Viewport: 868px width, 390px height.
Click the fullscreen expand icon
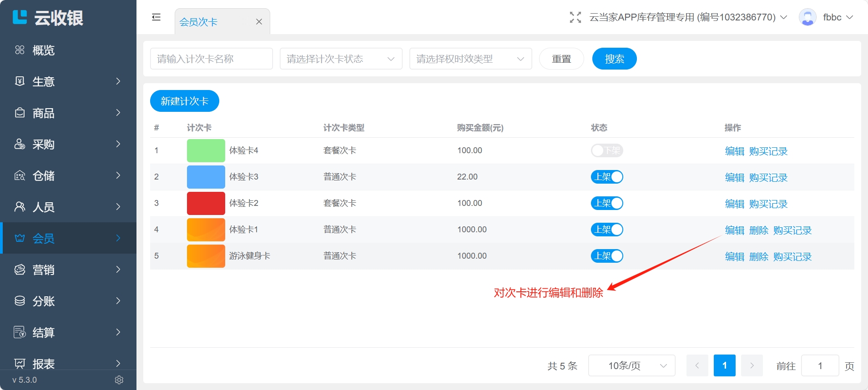coord(575,17)
